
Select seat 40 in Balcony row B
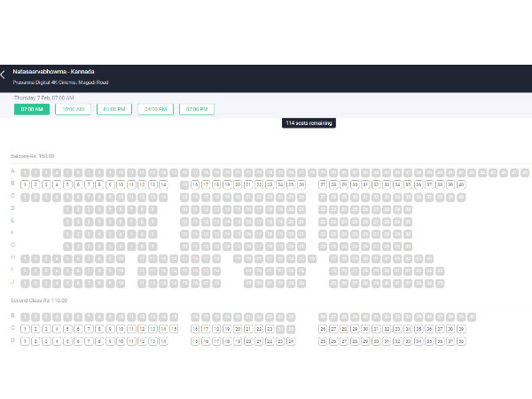pyautogui.click(x=461, y=184)
